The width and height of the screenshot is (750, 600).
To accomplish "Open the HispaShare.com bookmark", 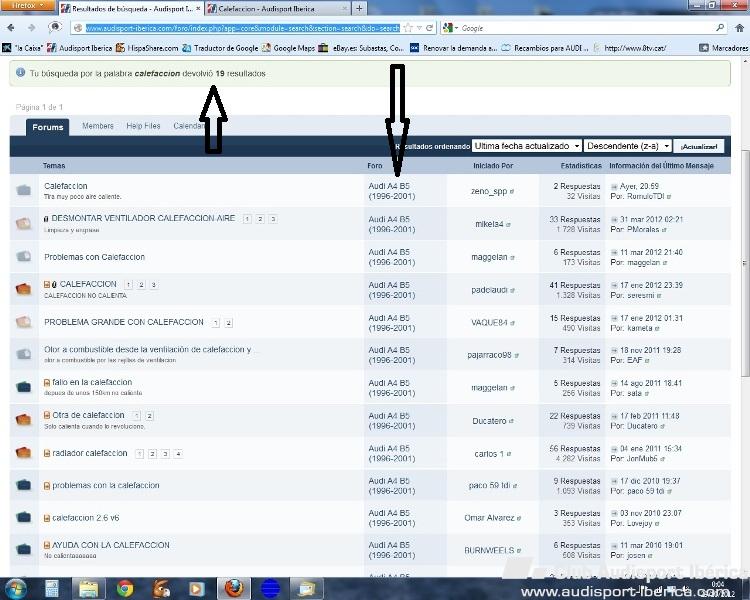I will pyautogui.click(x=147, y=48).
